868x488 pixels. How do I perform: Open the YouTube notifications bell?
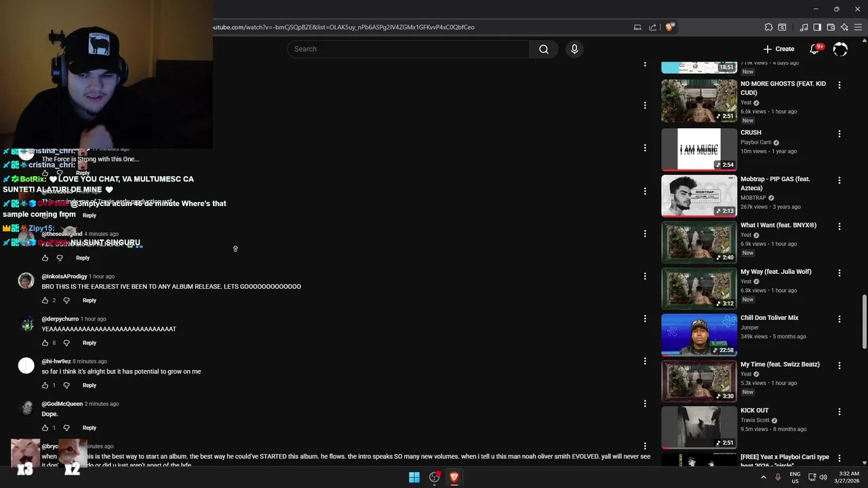(815, 49)
